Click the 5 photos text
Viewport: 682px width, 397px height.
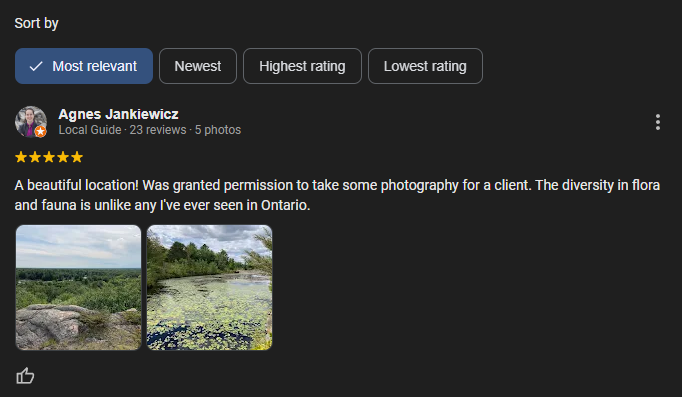coord(218,130)
